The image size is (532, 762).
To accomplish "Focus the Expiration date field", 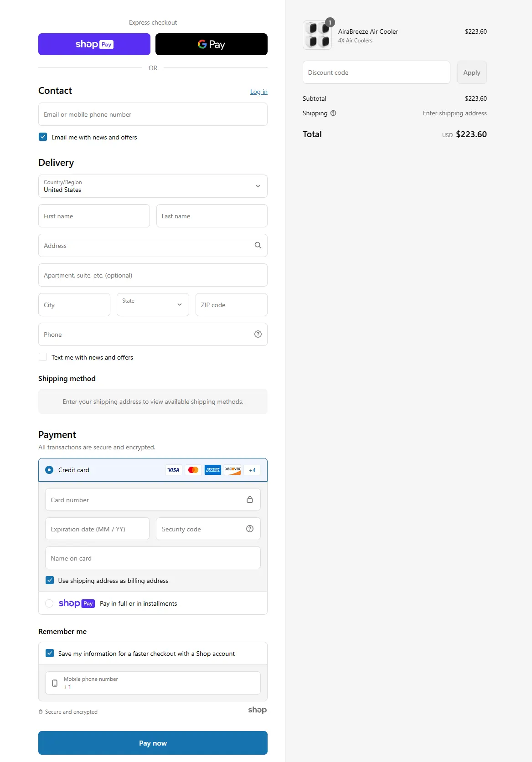I will [97, 529].
